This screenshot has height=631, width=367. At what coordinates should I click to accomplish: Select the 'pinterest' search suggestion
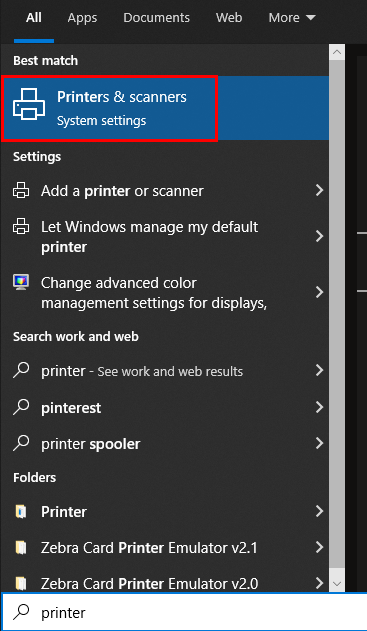[165, 407]
